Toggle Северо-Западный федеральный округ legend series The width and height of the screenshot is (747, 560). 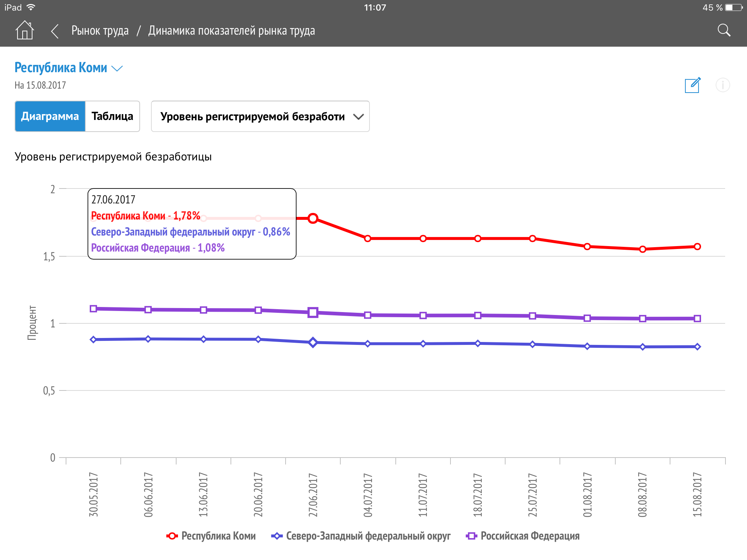tap(368, 536)
